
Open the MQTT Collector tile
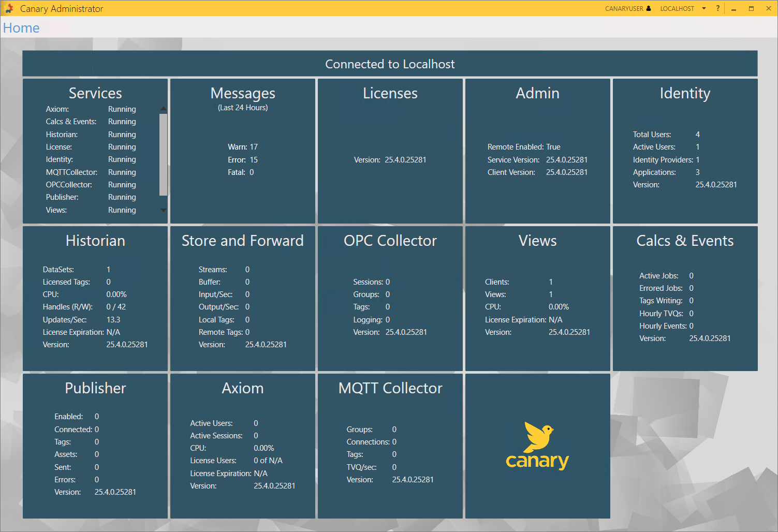point(390,446)
